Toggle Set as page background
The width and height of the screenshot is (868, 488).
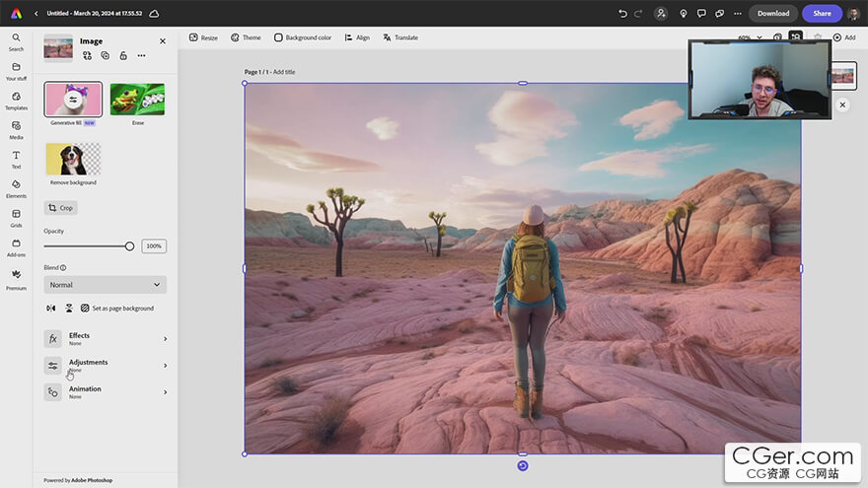[x=117, y=309]
